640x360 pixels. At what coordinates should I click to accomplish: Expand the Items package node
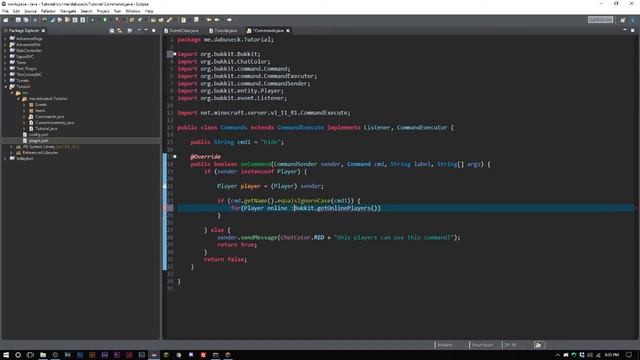pyautogui.click(x=24, y=111)
